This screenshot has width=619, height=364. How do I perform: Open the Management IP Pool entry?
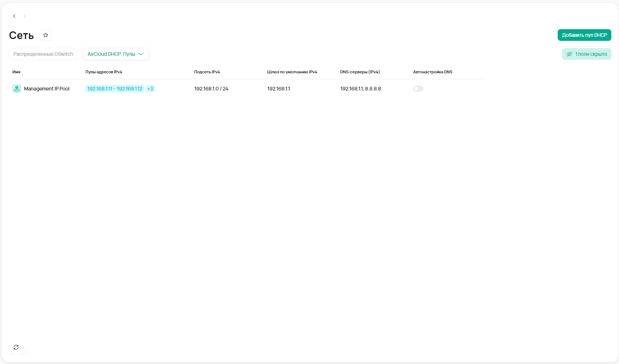tap(47, 89)
